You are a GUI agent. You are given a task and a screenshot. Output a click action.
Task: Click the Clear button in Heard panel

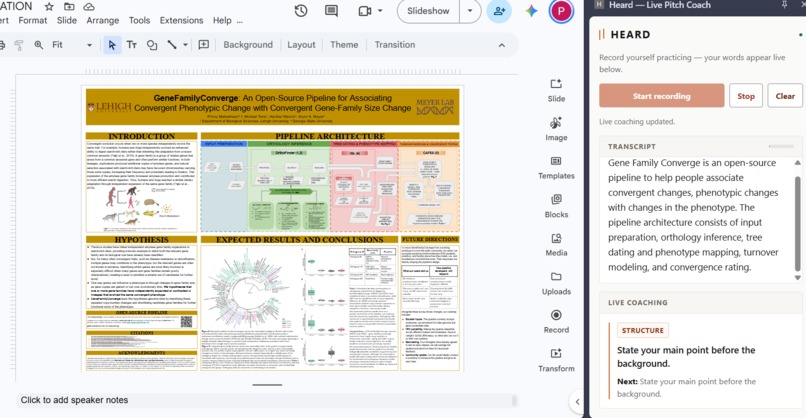coord(785,96)
